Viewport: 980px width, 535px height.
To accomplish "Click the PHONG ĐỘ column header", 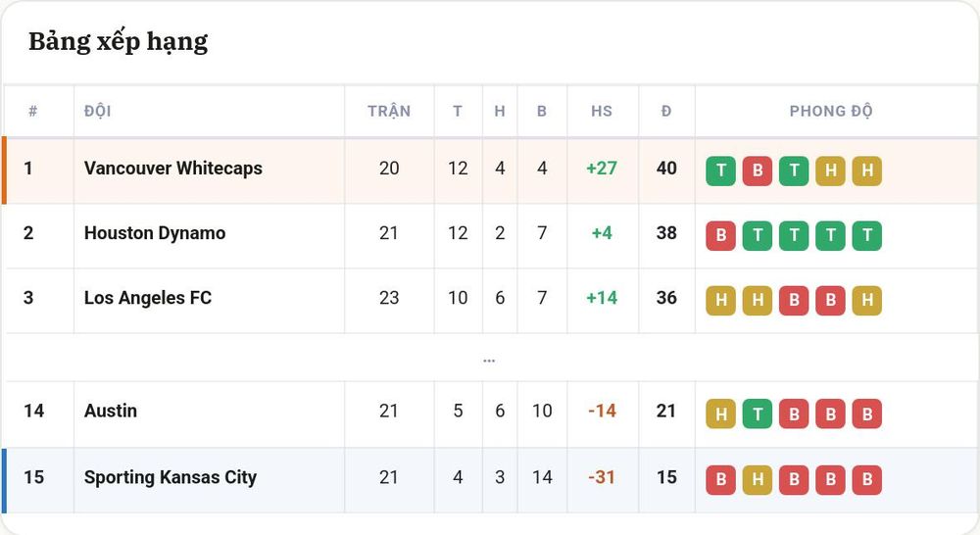I will pyautogui.click(x=831, y=112).
